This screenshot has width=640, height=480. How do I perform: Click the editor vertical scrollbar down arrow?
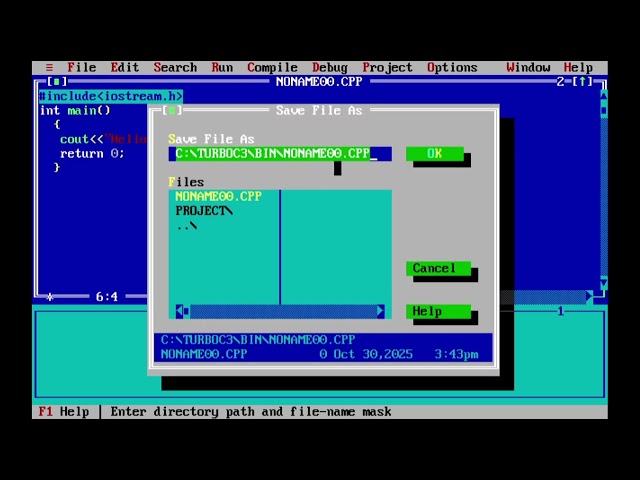[604, 282]
